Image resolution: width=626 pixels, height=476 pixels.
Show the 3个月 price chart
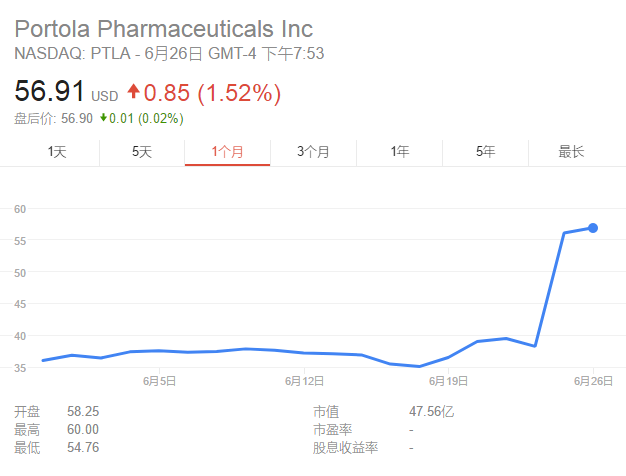[x=313, y=151]
